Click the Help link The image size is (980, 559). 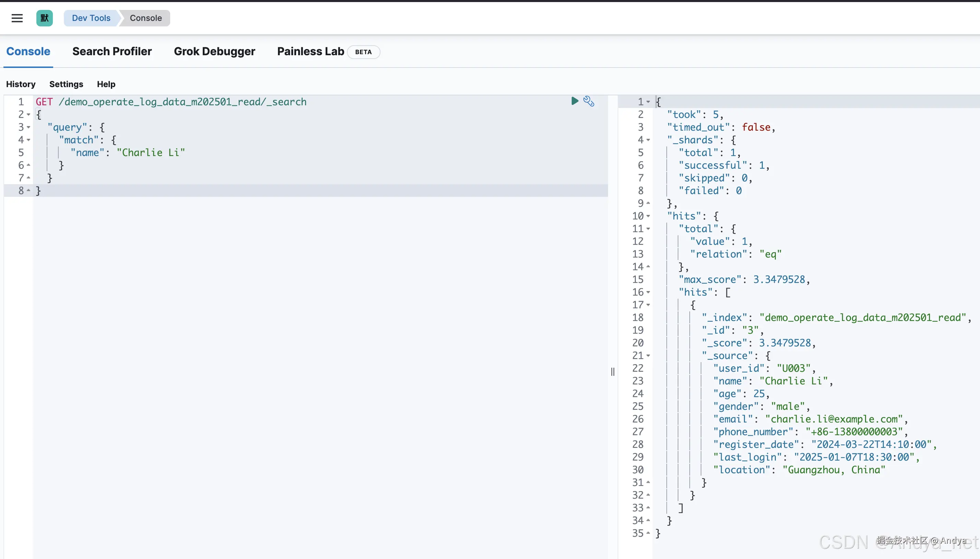tap(106, 84)
